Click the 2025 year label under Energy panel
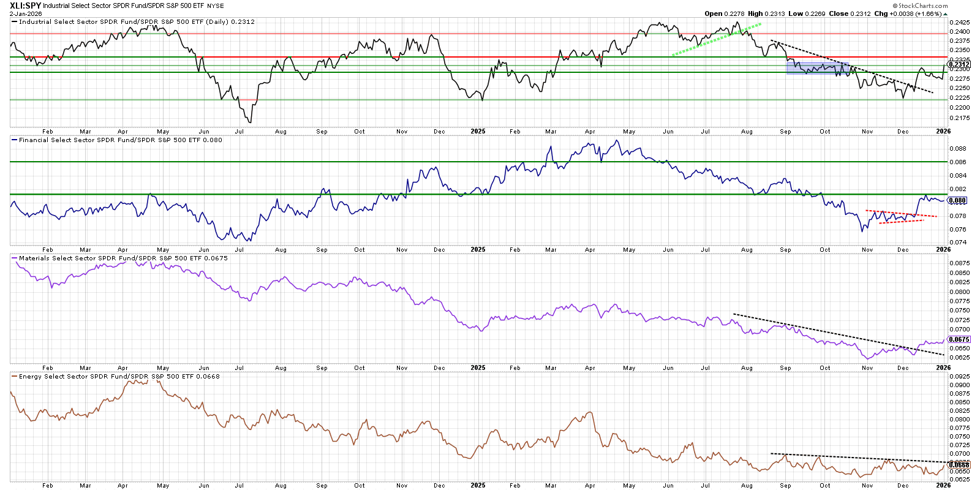The width and height of the screenshot is (980, 490). (x=478, y=485)
